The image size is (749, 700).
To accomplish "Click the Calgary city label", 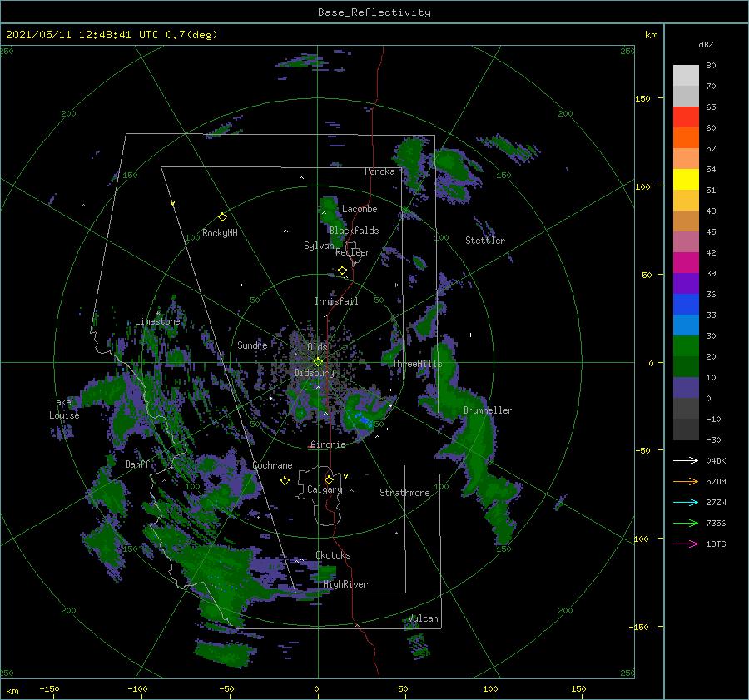I will tap(325, 489).
